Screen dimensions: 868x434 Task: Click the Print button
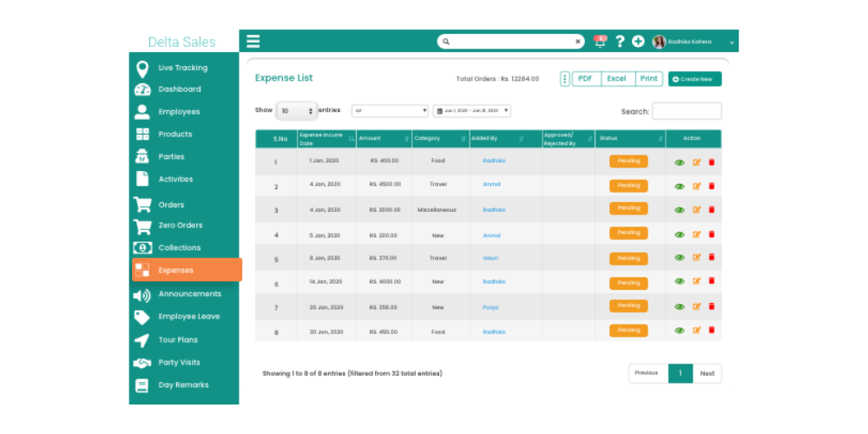[648, 79]
